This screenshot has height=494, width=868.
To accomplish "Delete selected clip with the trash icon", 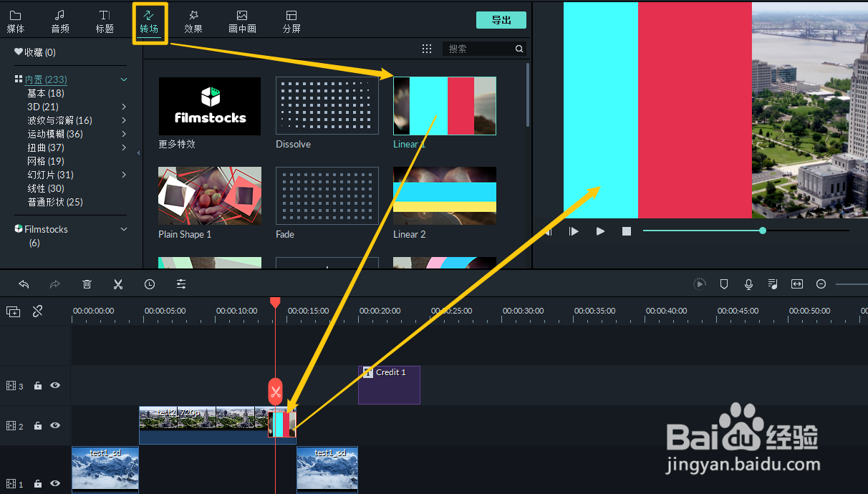I will tap(87, 284).
